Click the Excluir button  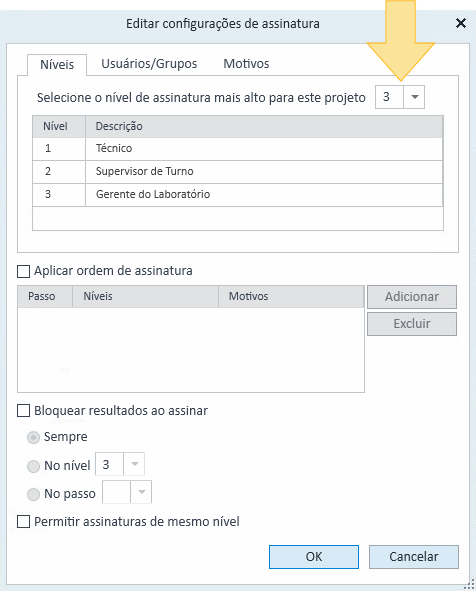pos(412,324)
